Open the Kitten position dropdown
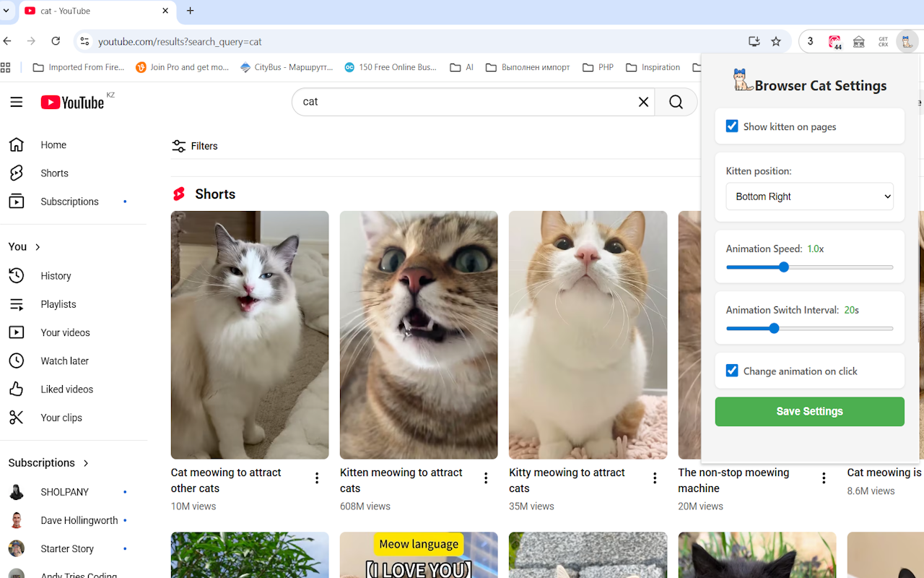 809,197
